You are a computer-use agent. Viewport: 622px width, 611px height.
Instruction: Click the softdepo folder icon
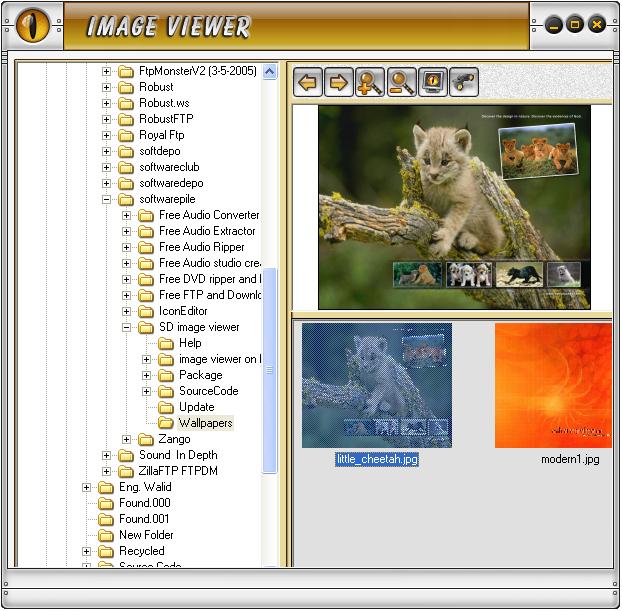pos(126,151)
